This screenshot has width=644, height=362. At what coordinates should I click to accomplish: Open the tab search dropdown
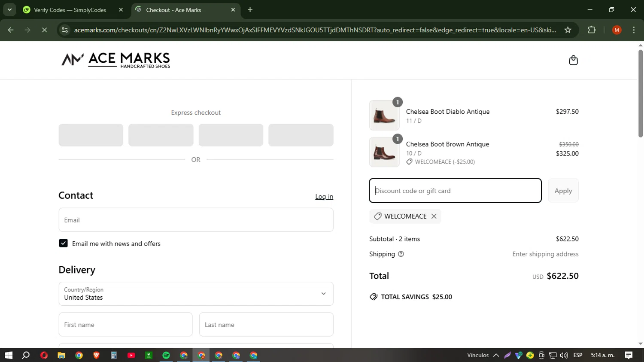pos(9,10)
